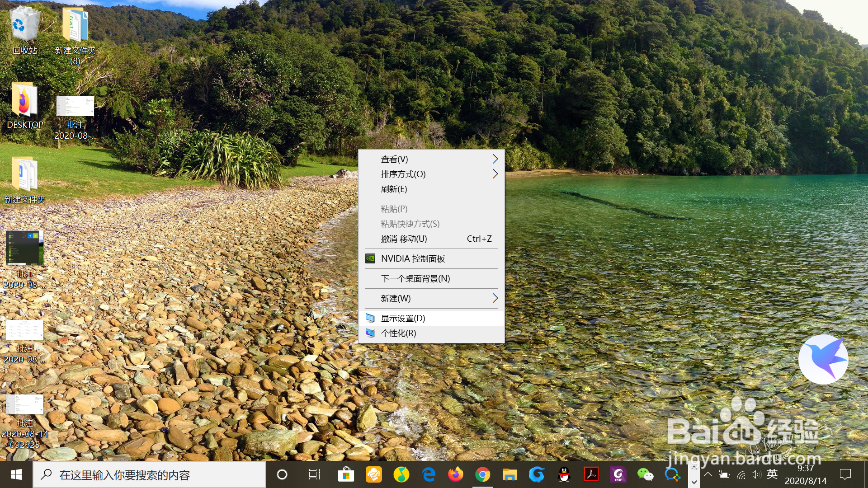Open Google Chrome from the taskbar
Viewport: 868px width, 488px height.
click(x=482, y=474)
